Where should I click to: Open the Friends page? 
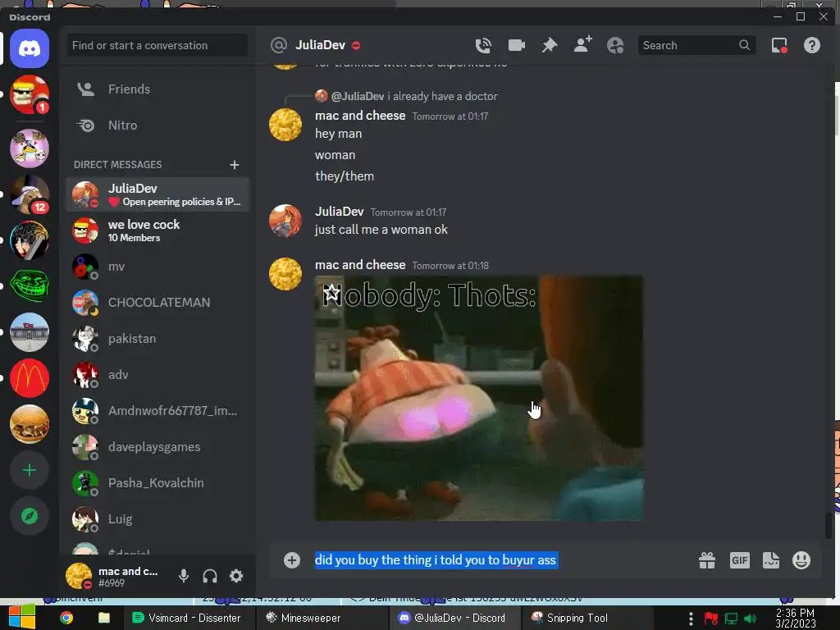[x=157, y=89]
